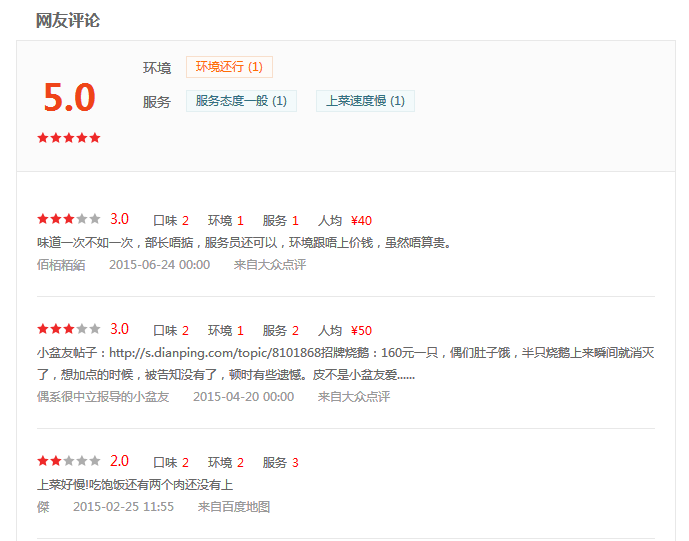Select the 环境还行 (1) tag
Image resolution: width=689 pixels, height=541 pixels.
tap(229, 67)
